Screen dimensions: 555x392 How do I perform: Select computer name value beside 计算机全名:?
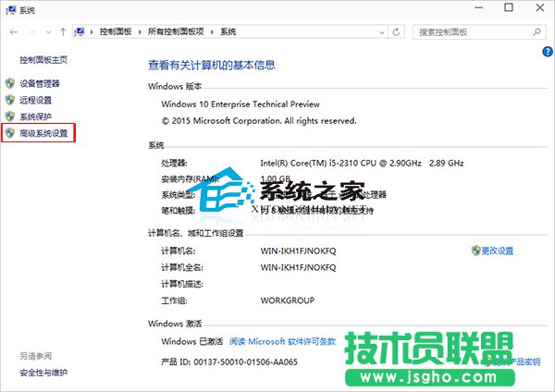coord(299,267)
